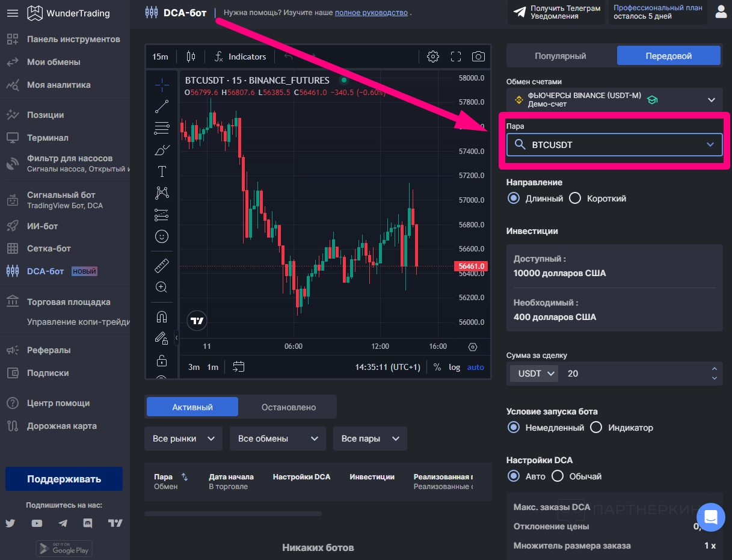Open the Все рынки filter
Viewport: 732px width, 560px height.
pyautogui.click(x=183, y=438)
